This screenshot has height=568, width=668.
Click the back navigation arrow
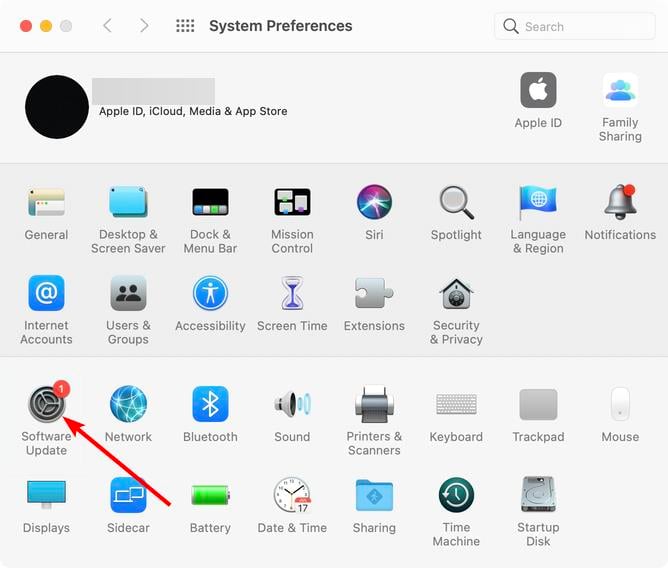(108, 26)
